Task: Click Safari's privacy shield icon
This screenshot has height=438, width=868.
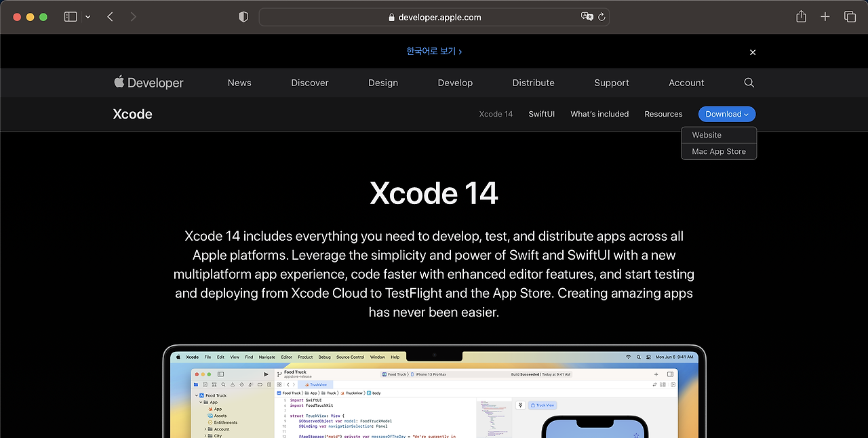Action: pos(243,16)
